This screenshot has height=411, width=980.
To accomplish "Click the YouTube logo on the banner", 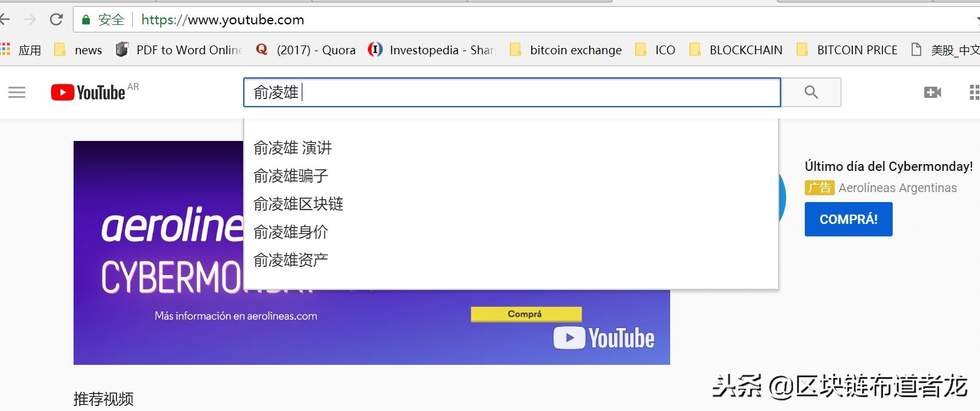I will point(604,338).
